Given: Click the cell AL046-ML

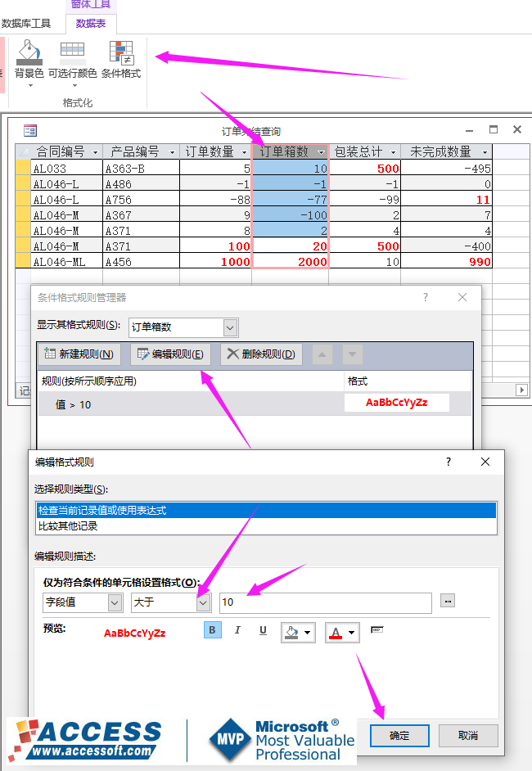Looking at the screenshot, I should click(x=67, y=261).
